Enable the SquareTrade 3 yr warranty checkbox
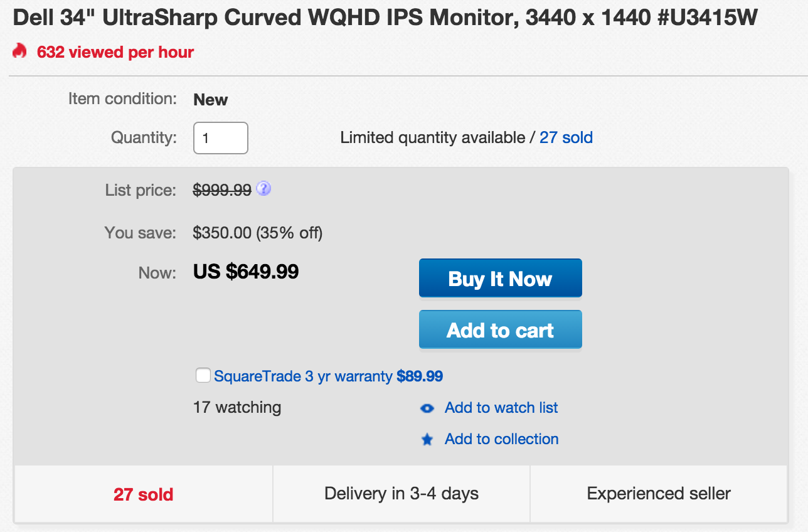 pos(203,376)
